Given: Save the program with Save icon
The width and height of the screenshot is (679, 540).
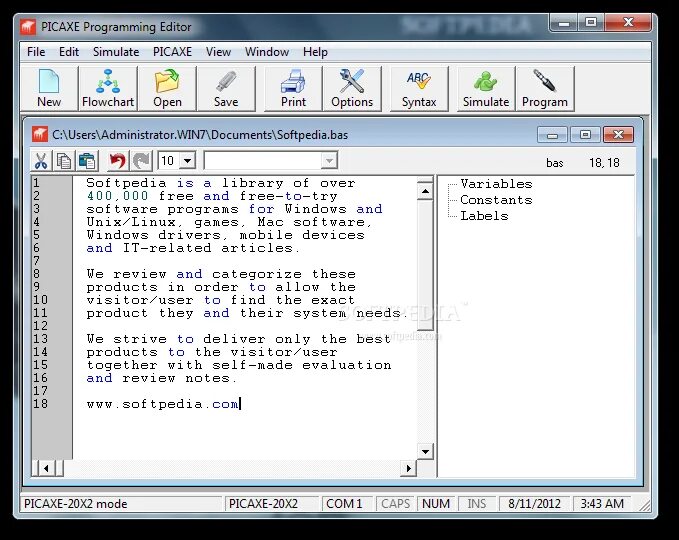Looking at the screenshot, I should [x=226, y=89].
